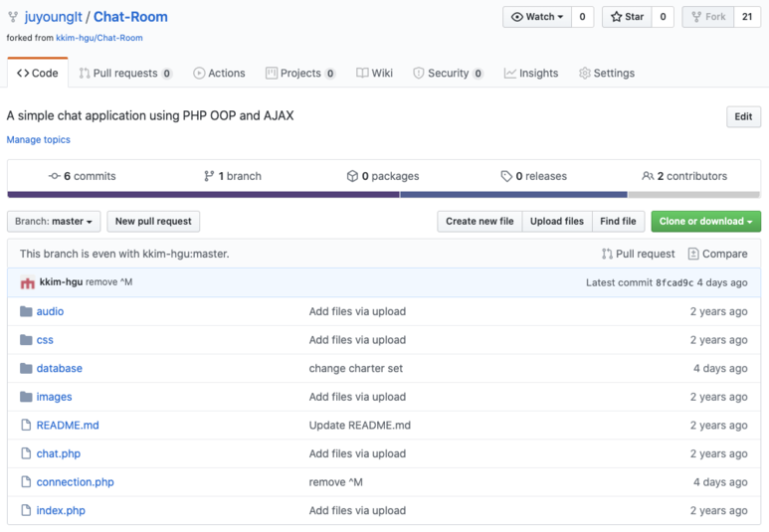Click 'remove ^M' latest commit message
The width and height of the screenshot is (769, 532).
tap(108, 282)
